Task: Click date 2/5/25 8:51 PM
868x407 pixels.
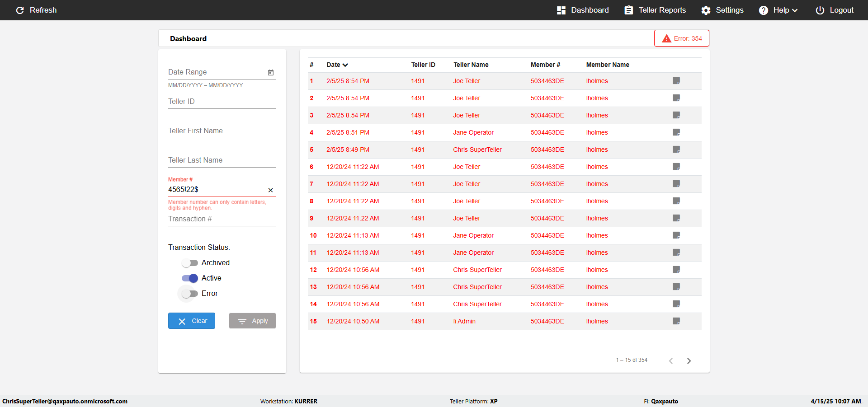Action: (x=348, y=132)
